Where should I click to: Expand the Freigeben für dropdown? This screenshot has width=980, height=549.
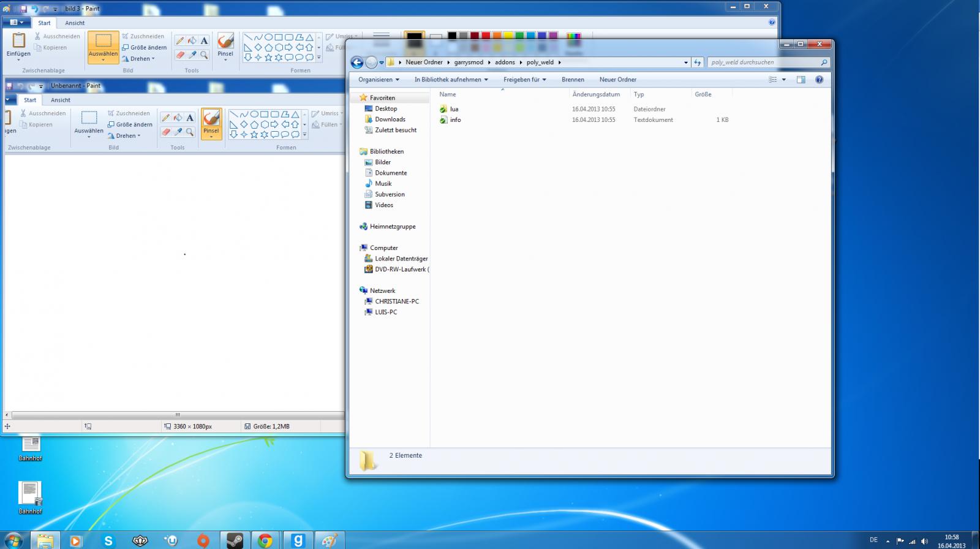pos(524,80)
